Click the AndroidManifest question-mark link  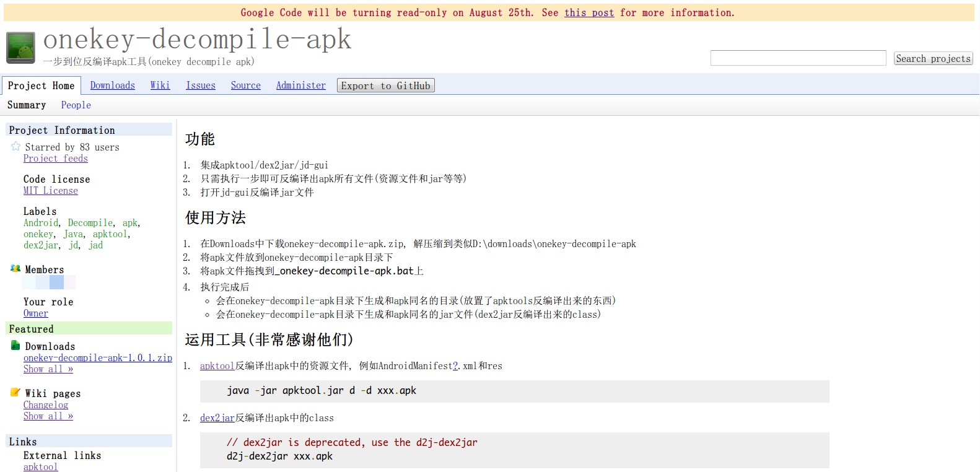(456, 366)
